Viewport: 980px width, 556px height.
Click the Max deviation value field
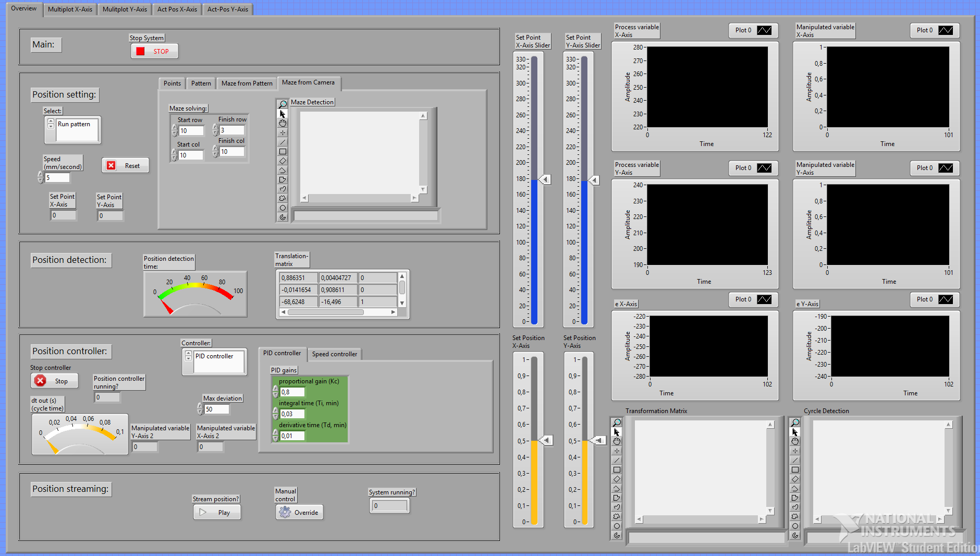click(216, 409)
